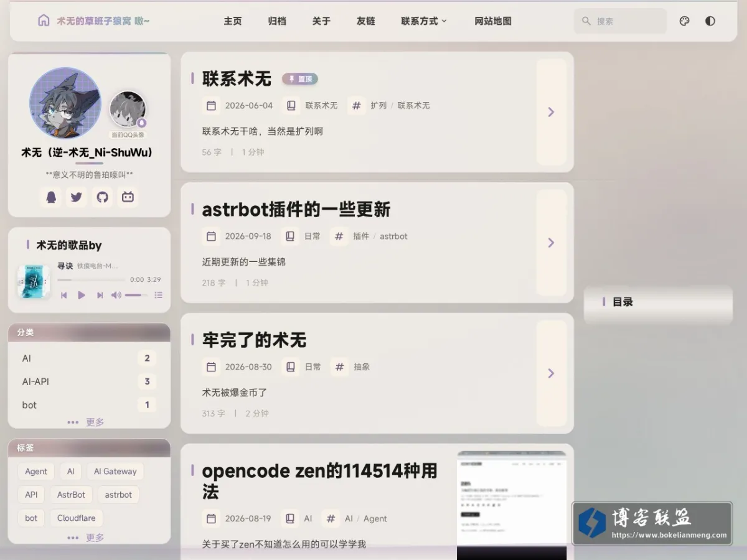
Task: Select the bot category with count 1
Action: (89, 405)
